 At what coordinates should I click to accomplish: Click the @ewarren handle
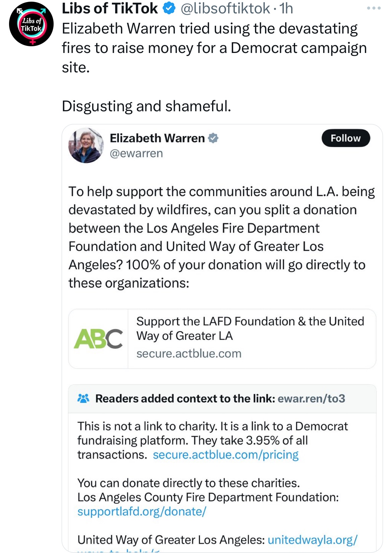[x=136, y=153]
